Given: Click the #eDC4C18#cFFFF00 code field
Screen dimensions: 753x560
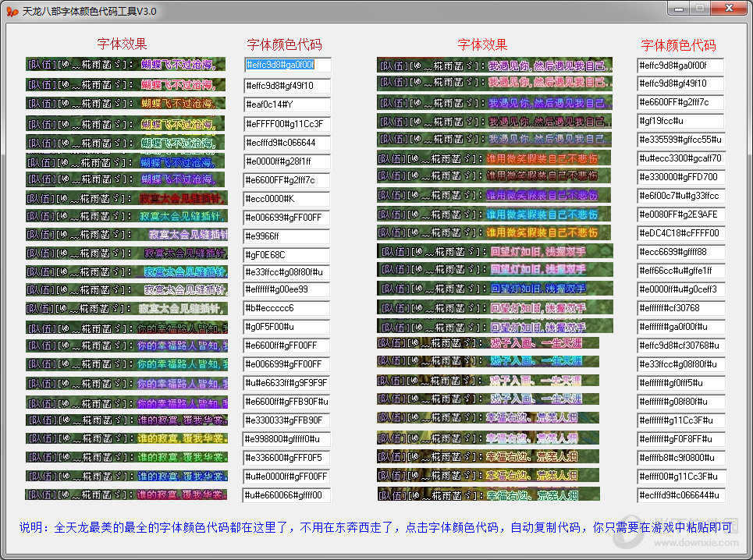Looking at the screenshot, I should pyautogui.click(x=679, y=233).
